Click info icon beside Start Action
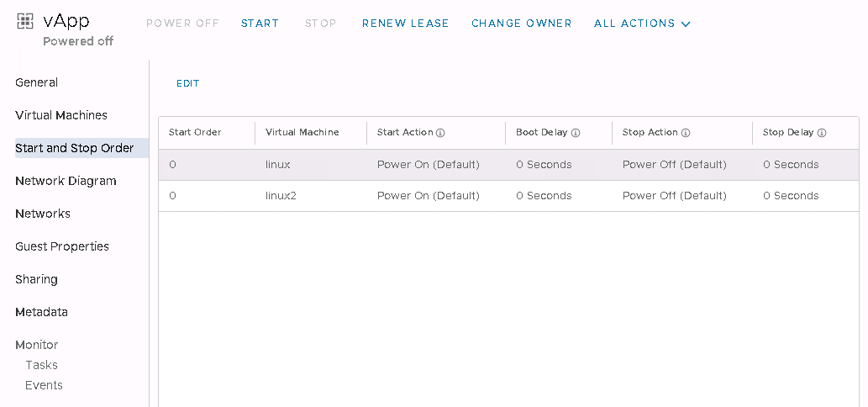Screen dimensions: 868x407 [440, 133]
